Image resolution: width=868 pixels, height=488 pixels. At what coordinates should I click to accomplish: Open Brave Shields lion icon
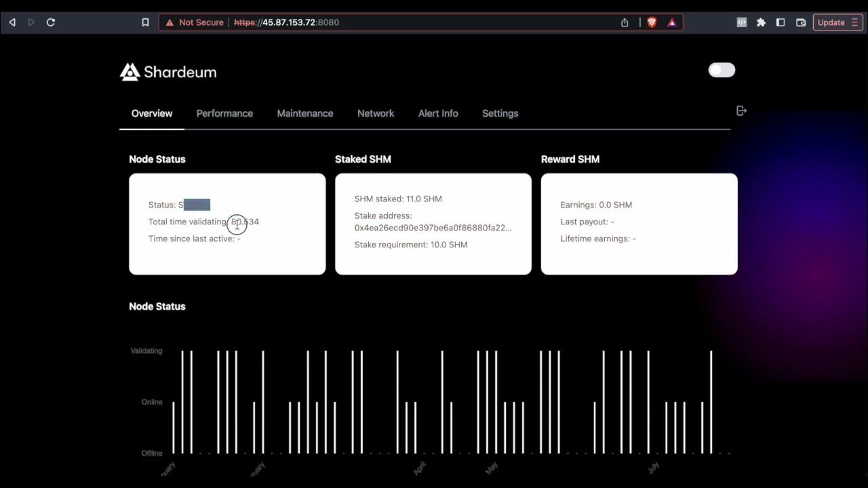tap(652, 22)
